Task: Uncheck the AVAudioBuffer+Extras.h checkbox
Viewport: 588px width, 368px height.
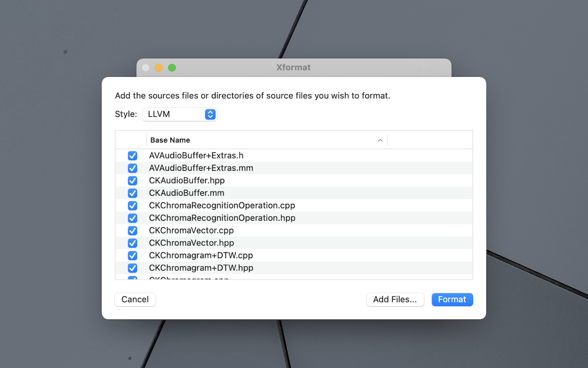Action: tap(132, 155)
